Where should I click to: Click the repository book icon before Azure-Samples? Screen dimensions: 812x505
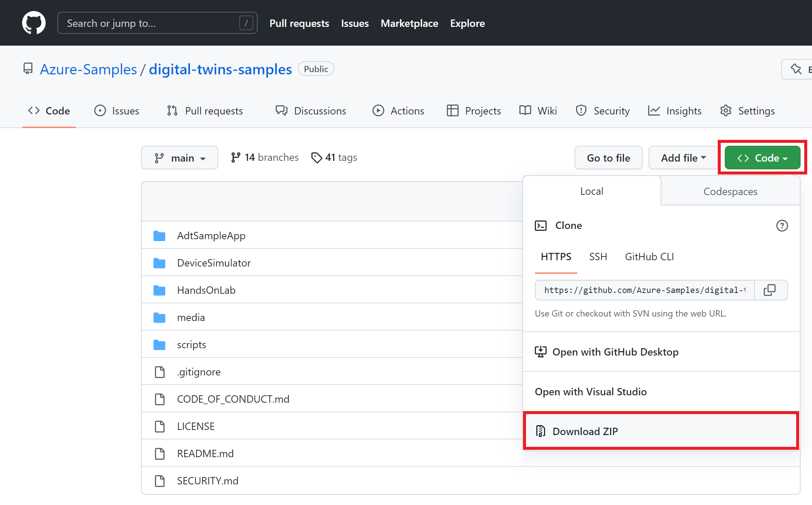28,68
